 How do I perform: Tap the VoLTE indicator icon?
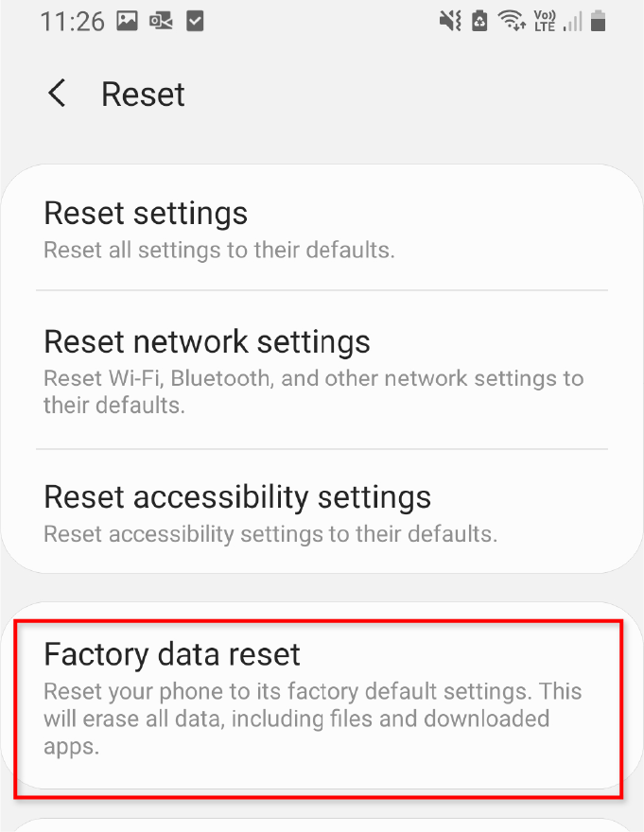[x=545, y=21]
